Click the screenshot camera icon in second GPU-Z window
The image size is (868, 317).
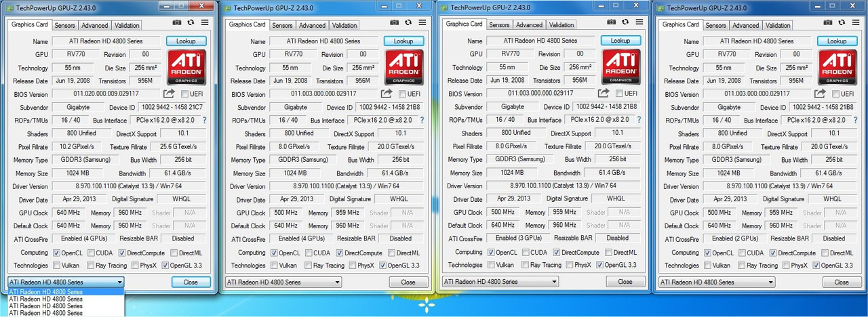(x=394, y=22)
